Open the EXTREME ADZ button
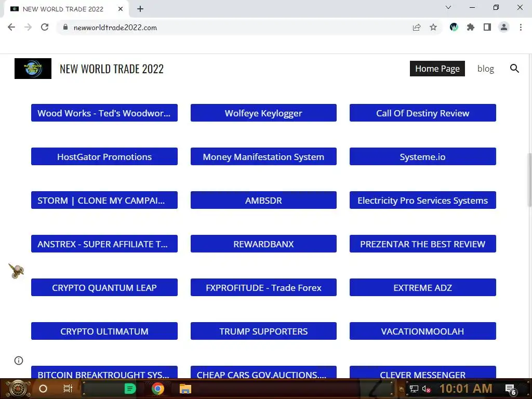Image resolution: width=532 pixels, height=399 pixels. [423, 287]
